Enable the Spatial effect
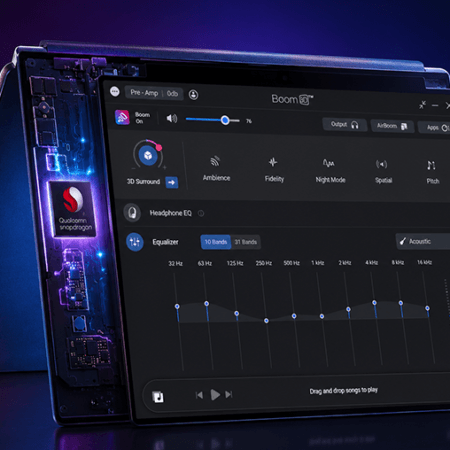Image resolution: width=450 pixels, height=450 pixels. pyautogui.click(x=383, y=172)
